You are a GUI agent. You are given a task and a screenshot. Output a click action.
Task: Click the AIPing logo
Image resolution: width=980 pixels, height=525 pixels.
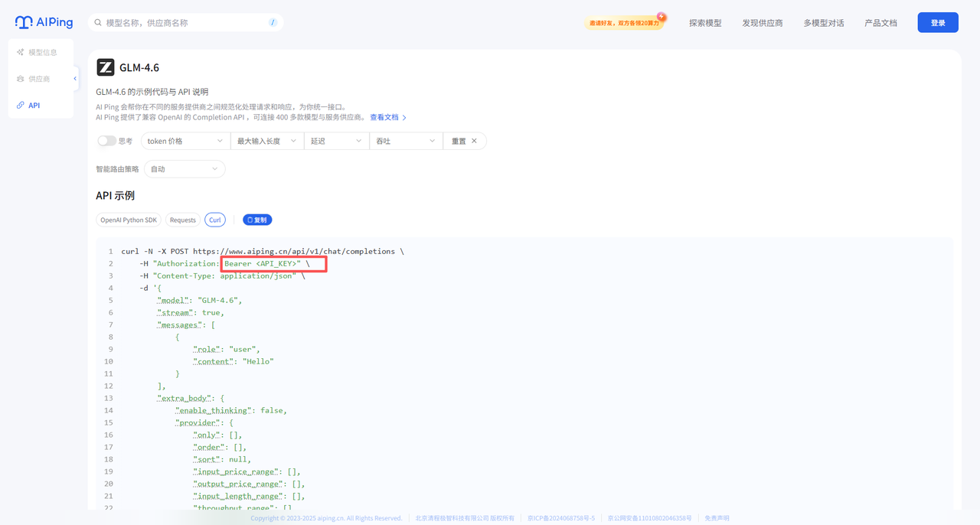coord(44,22)
